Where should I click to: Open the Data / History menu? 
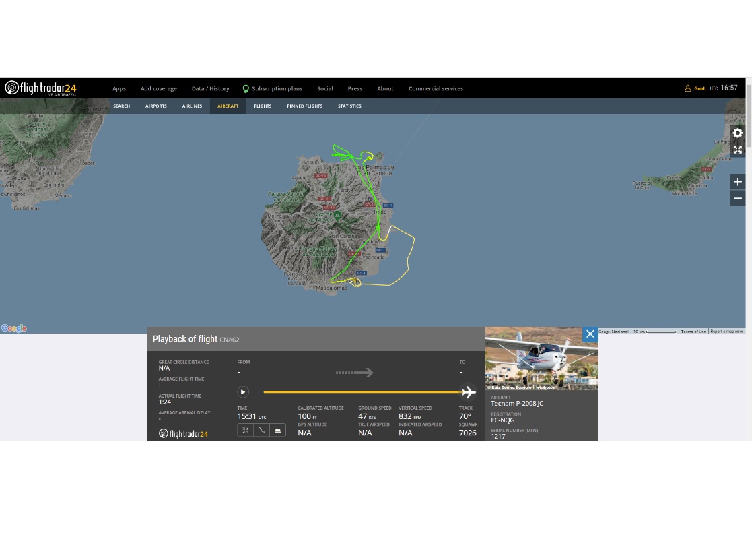click(x=210, y=88)
